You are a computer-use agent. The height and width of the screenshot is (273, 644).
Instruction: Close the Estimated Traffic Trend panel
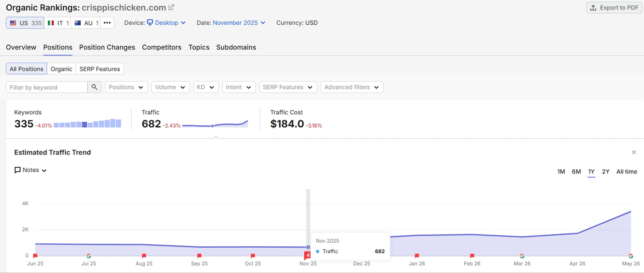634,152
